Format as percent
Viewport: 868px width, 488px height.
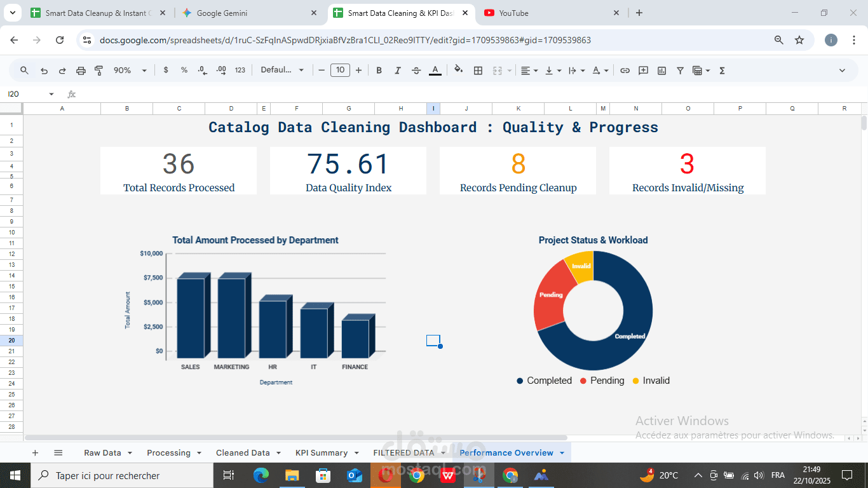(184, 71)
